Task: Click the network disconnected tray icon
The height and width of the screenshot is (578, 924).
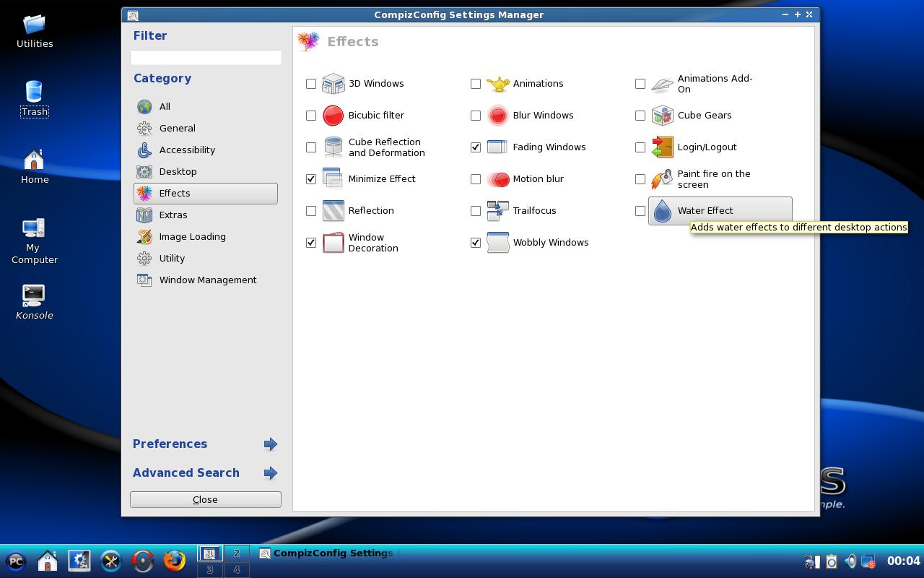Action: click(869, 561)
